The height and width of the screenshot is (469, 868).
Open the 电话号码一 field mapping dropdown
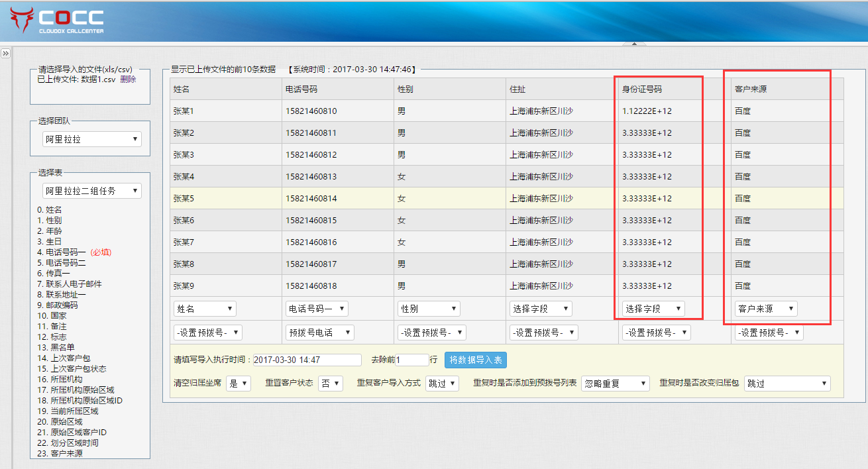(317, 309)
